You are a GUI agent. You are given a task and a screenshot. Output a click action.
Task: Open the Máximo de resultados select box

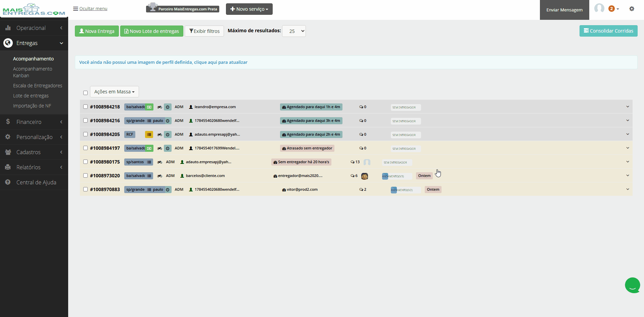pyautogui.click(x=294, y=31)
